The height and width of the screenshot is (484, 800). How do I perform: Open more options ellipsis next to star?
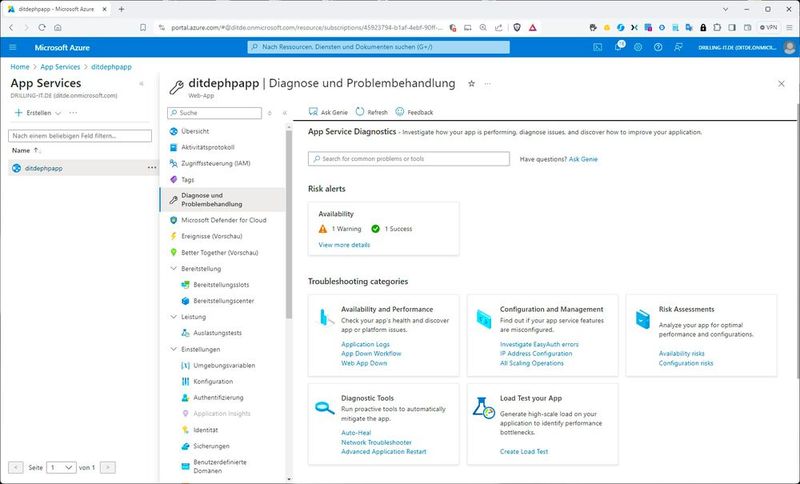pyautogui.click(x=488, y=84)
